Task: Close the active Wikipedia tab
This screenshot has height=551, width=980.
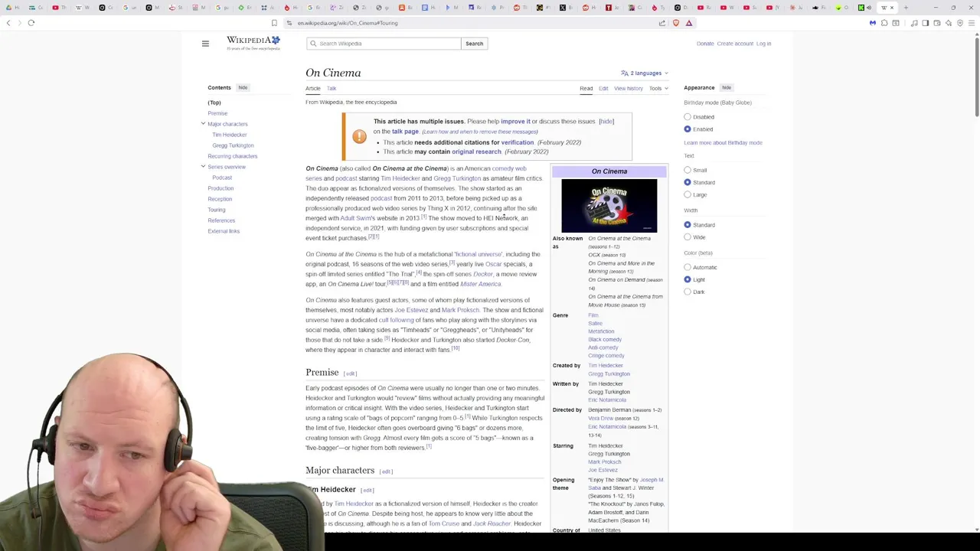Action: [892, 8]
